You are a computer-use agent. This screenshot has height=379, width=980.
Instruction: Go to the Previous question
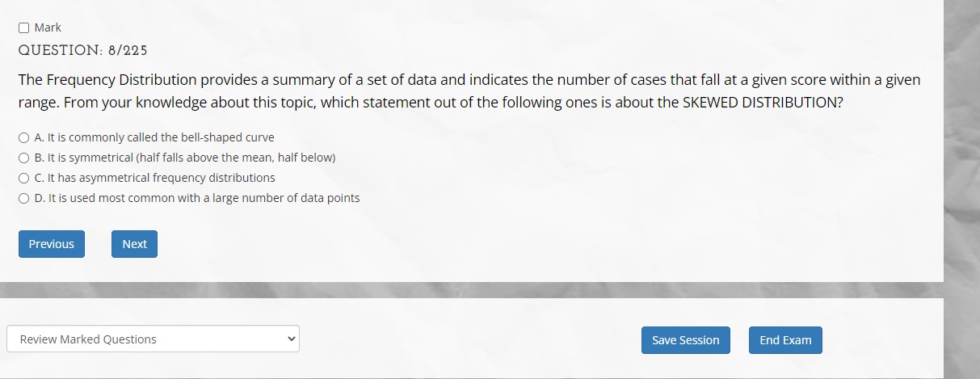click(x=52, y=244)
